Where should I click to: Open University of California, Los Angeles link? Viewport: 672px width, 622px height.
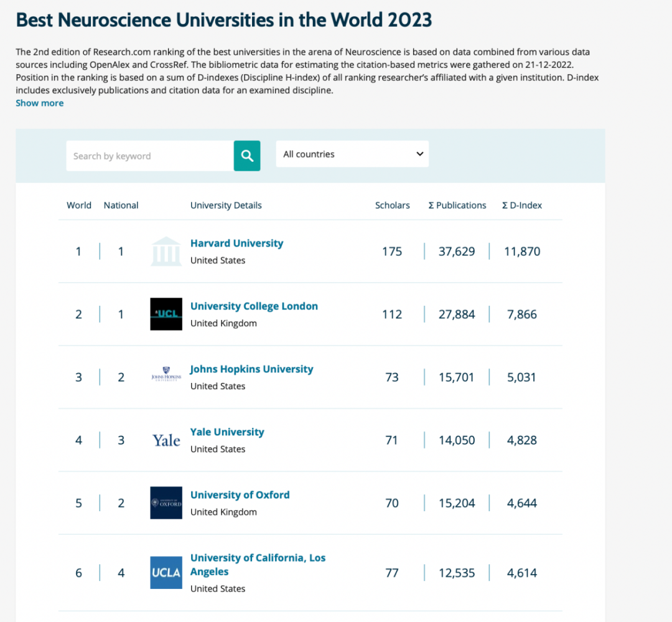point(258,565)
